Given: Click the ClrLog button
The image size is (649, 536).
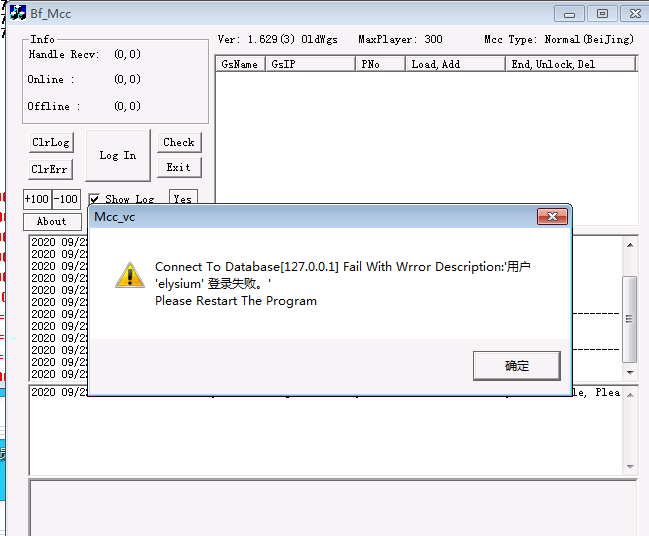Looking at the screenshot, I should tap(51, 143).
